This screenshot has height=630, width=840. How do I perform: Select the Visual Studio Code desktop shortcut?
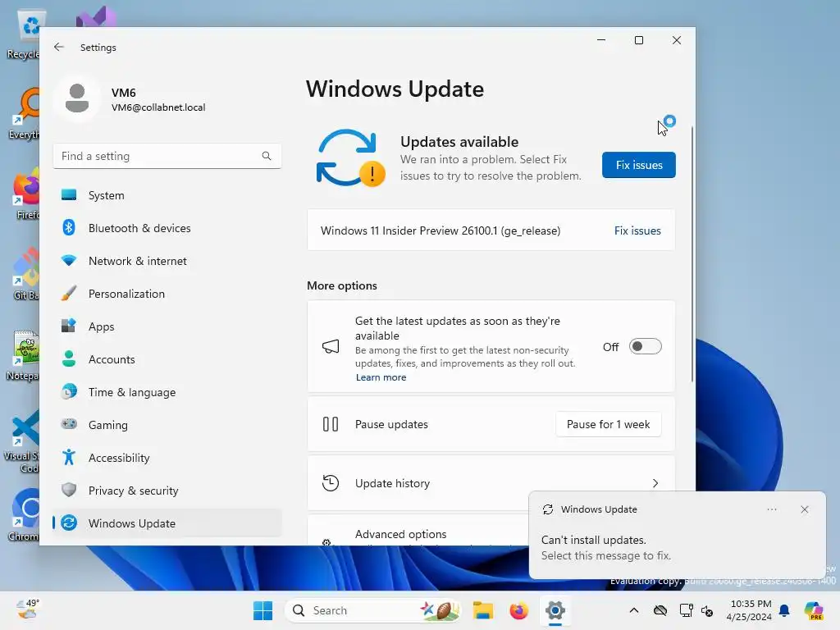tap(22, 442)
